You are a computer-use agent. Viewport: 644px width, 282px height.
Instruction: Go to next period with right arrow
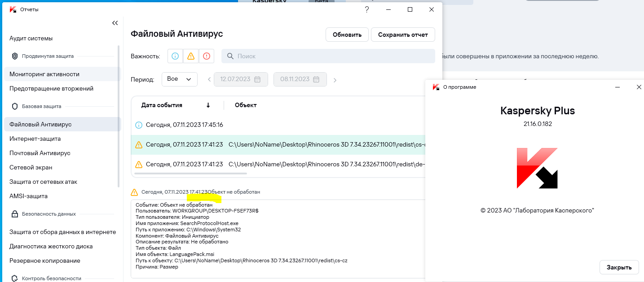point(335,80)
